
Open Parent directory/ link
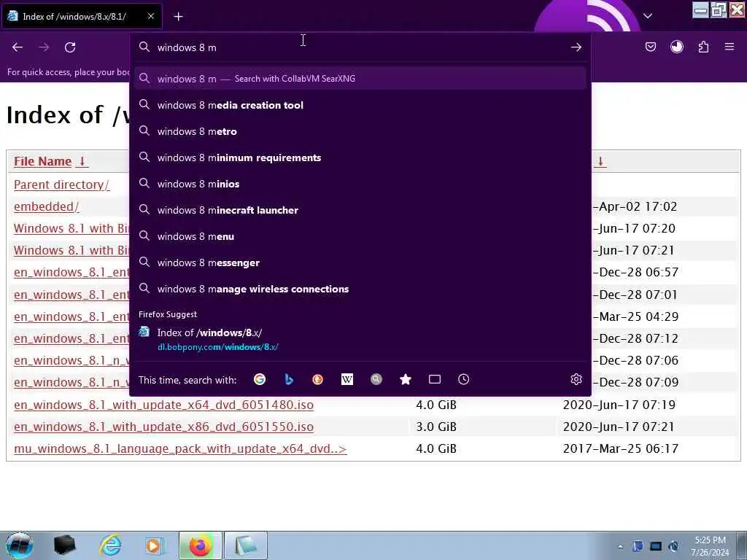[x=61, y=184]
